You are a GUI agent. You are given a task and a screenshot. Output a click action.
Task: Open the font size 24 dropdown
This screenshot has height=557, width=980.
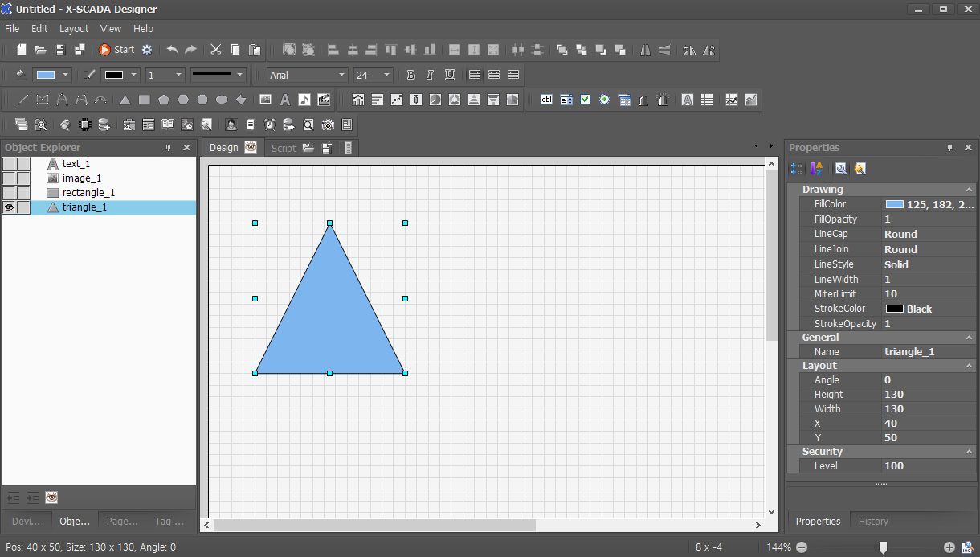click(x=386, y=75)
